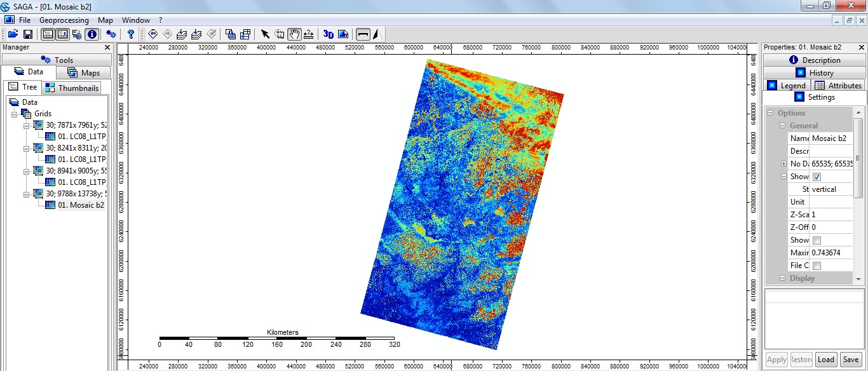Enable the File Cache checkbox
Viewport: 868px width, 371px height.
[x=817, y=266]
